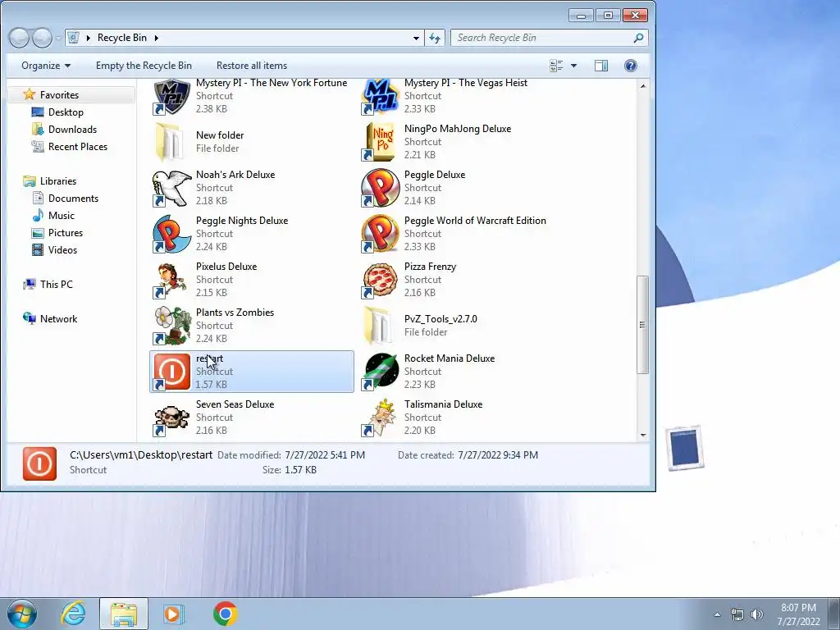Click the taskbar clock showing 8:07 PM
This screenshot has width=840, height=630.
(798, 614)
